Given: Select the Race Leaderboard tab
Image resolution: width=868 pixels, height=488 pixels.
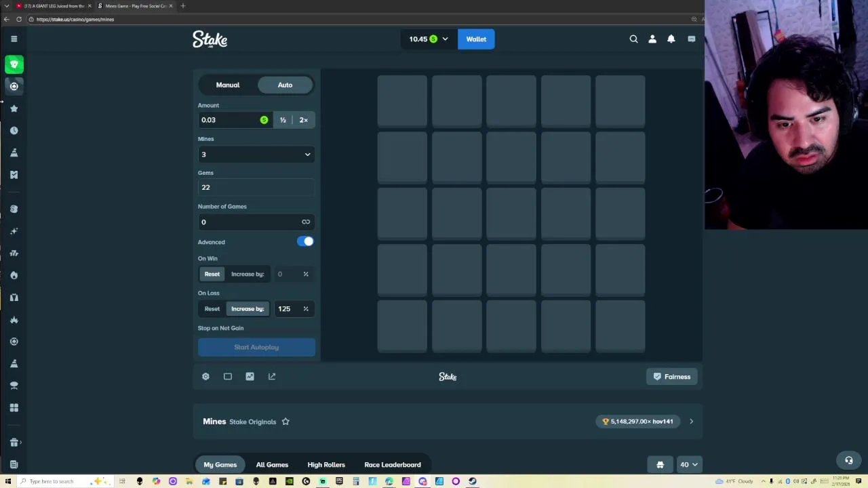Looking at the screenshot, I should 393,464.
